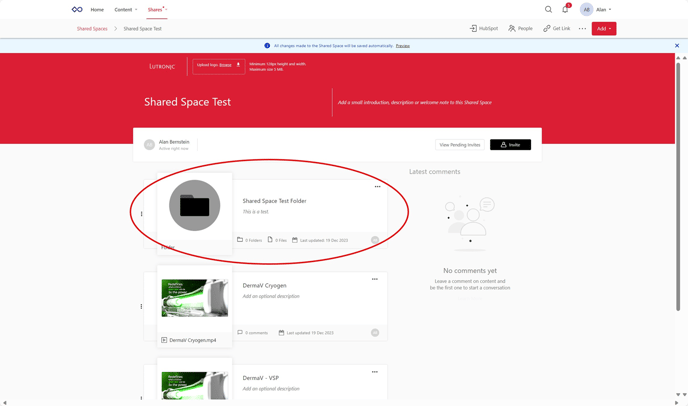This screenshot has height=406, width=688.
Task: Open the notifications bell
Action: click(565, 9)
